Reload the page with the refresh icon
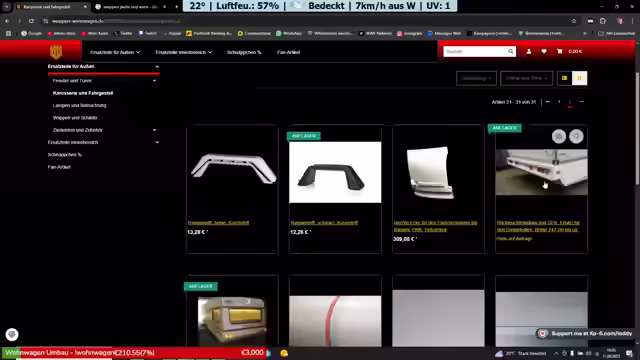 click(31, 21)
